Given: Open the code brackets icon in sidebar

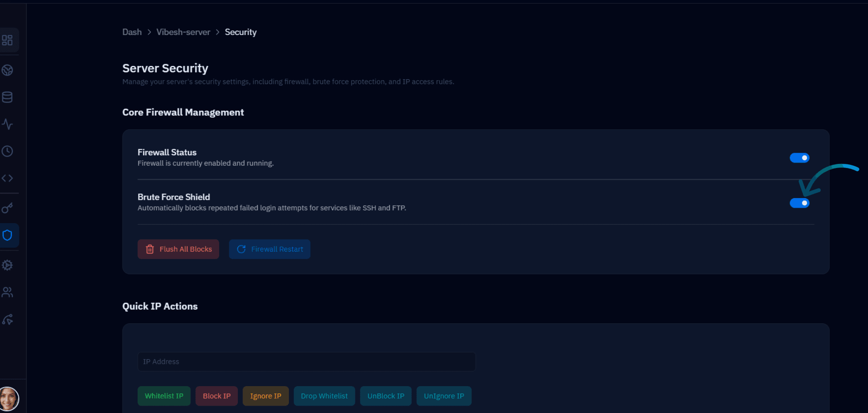Looking at the screenshot, I should coord(7,178).
